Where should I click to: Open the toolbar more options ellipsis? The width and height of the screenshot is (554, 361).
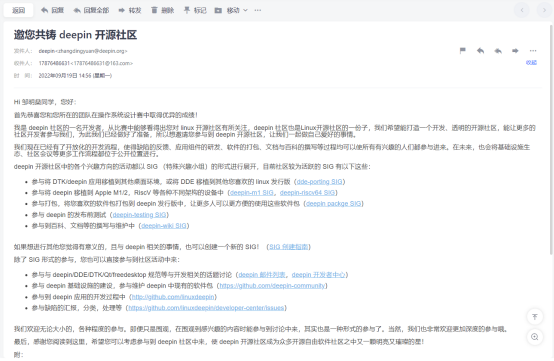(258, 10)
